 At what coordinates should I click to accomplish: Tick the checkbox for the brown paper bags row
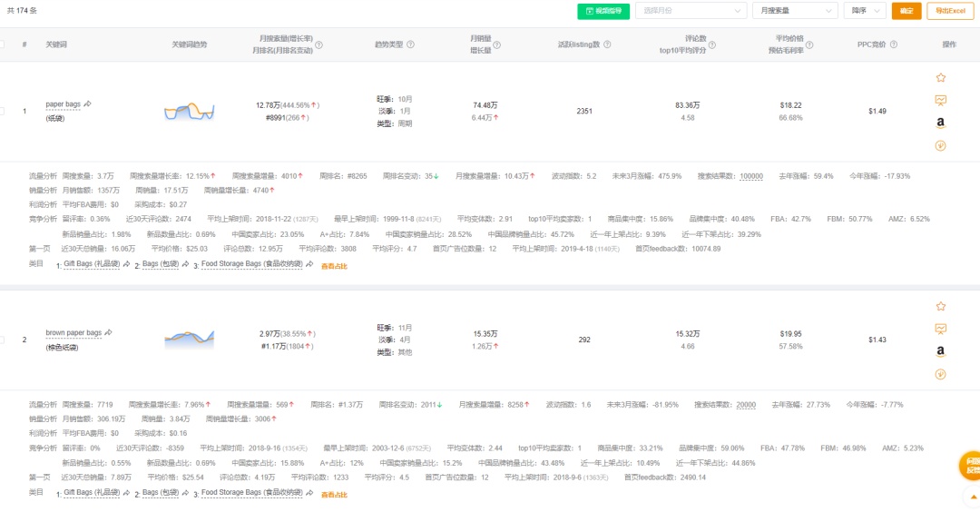coord(2,340)
